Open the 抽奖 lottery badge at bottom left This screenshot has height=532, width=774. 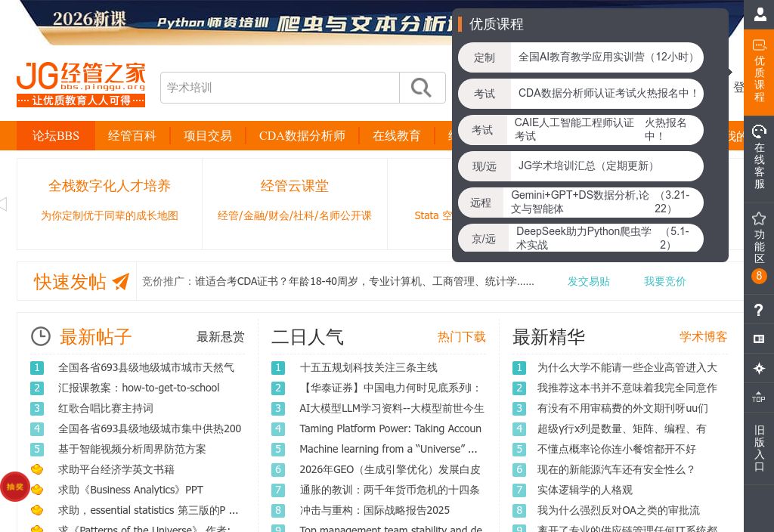coord(15,487)
